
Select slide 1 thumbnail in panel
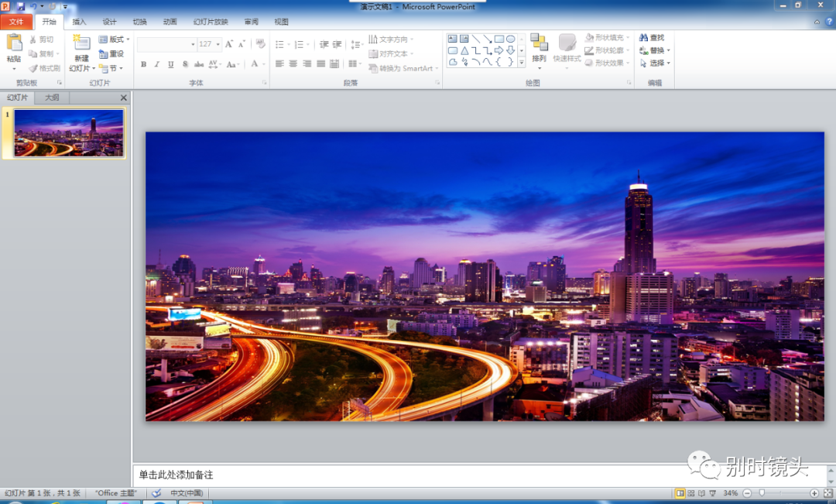click(69, 133)
